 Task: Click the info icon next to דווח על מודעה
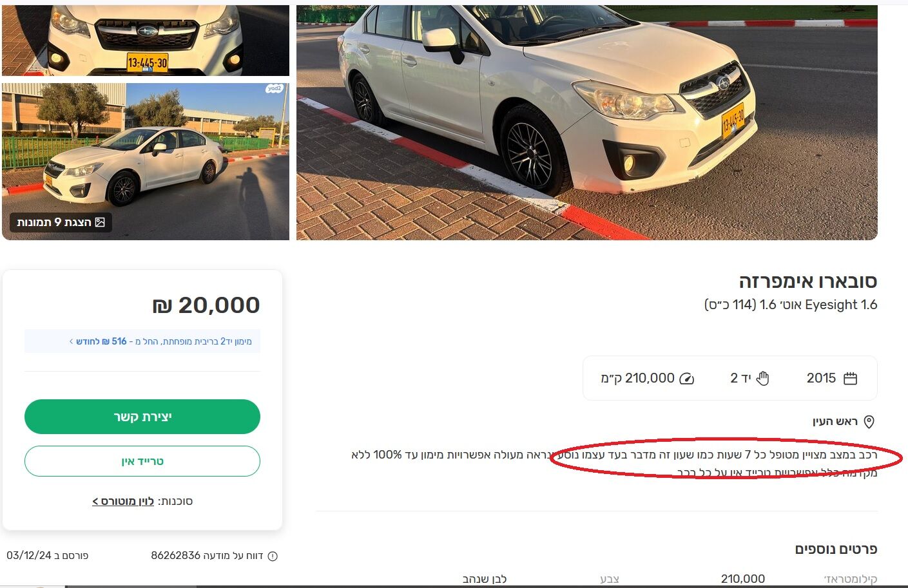(x=273, y=556)
